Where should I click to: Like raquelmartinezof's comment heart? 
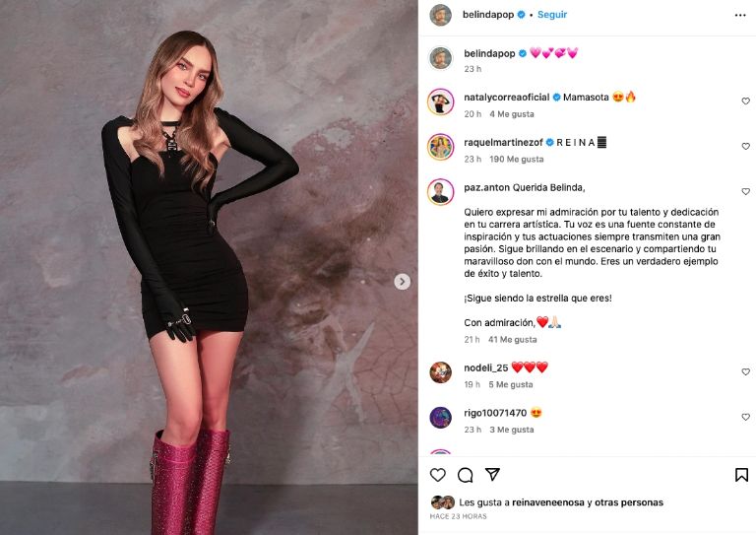[x=745, y=146]
